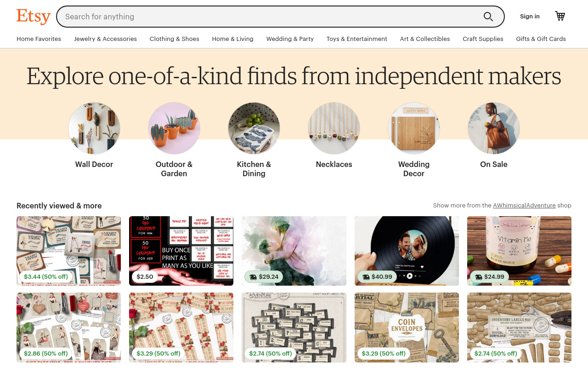Open the vinyl record listing priced $40.99

407,251
